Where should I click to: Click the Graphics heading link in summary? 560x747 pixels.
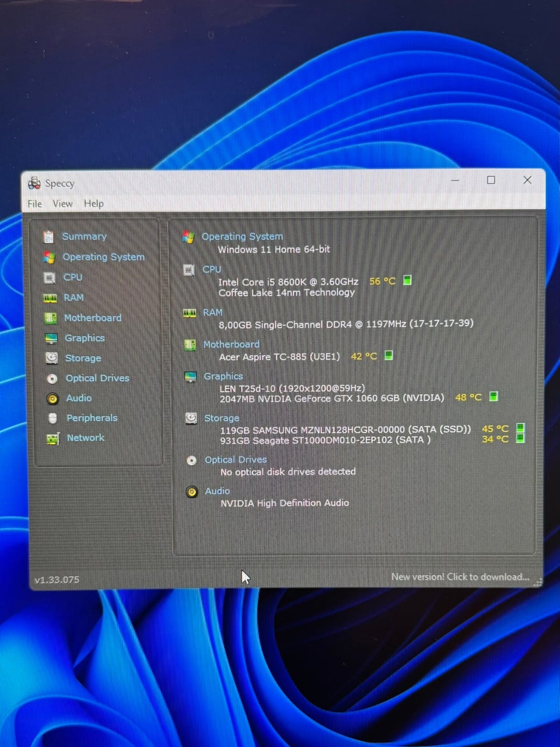coord(223,376)
